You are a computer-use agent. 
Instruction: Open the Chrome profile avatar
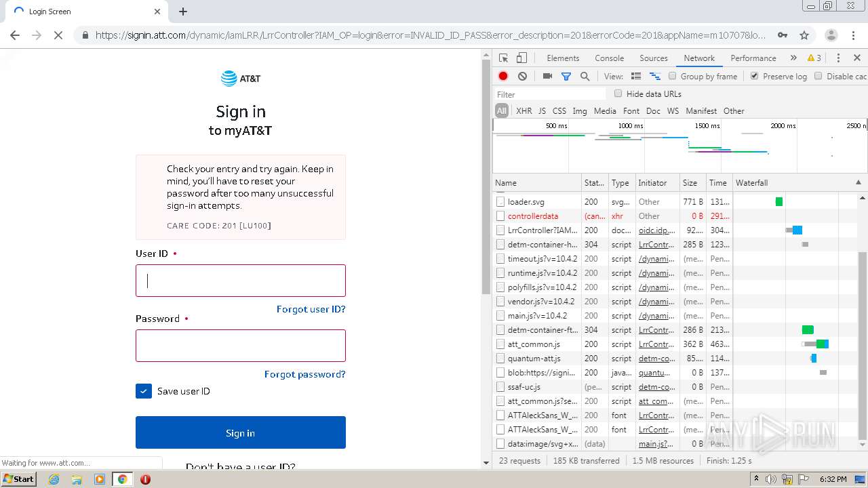(831, 35)
